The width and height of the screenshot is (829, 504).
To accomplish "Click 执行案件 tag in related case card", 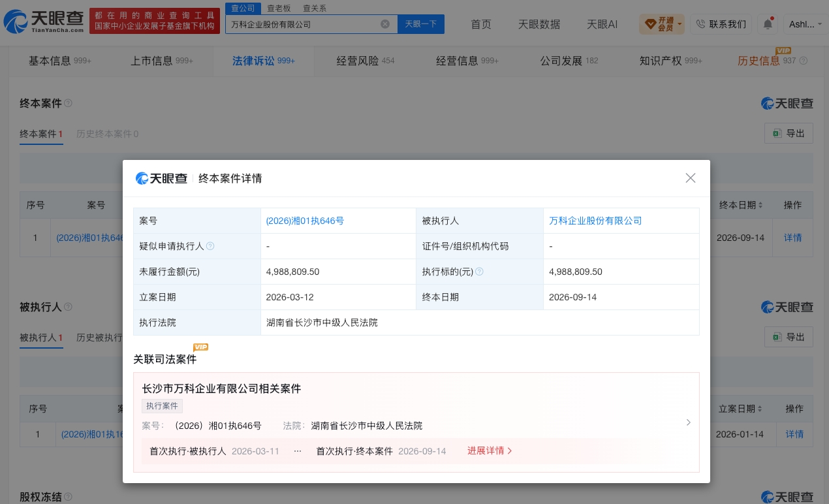I will coord(162,406).
